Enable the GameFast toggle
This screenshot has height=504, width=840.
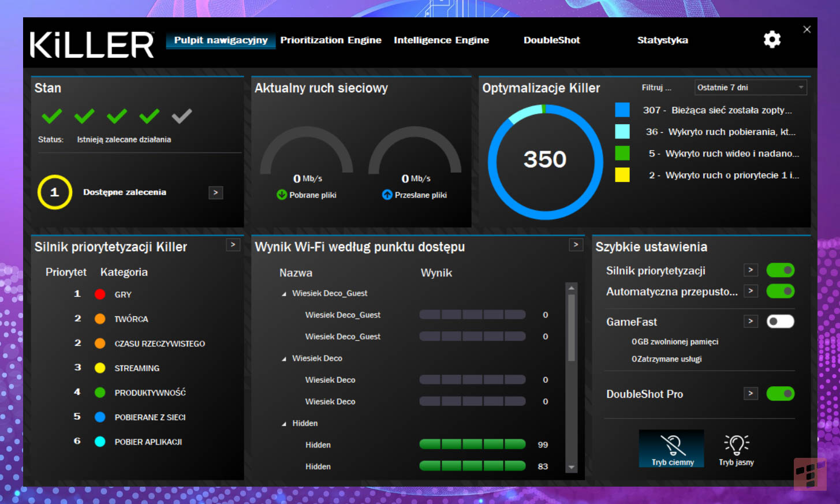(x=781, y=321)
